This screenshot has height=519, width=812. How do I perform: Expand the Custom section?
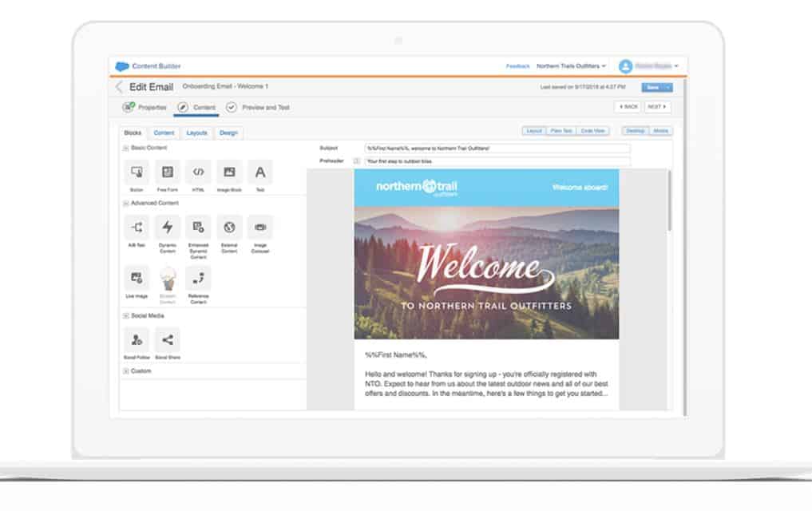[126, 370]
